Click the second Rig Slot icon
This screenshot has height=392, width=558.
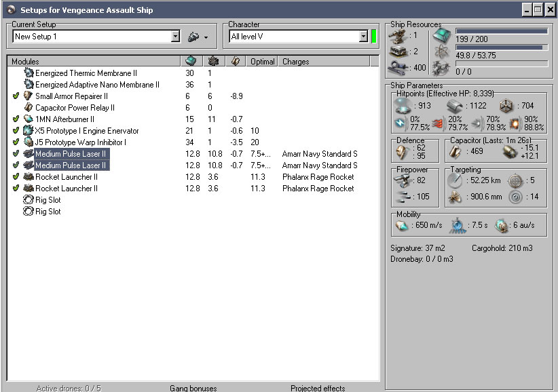[29, 211]
